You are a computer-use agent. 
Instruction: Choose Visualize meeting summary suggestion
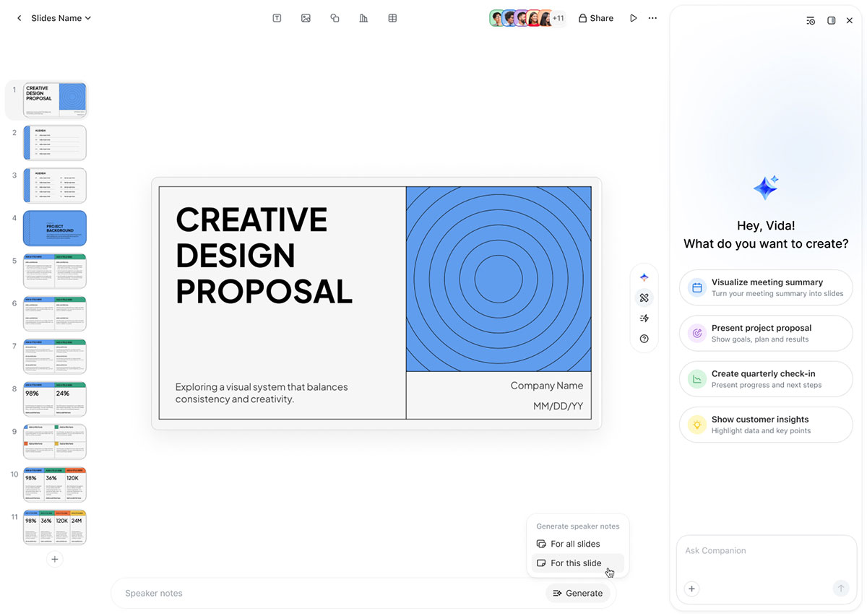766,287
